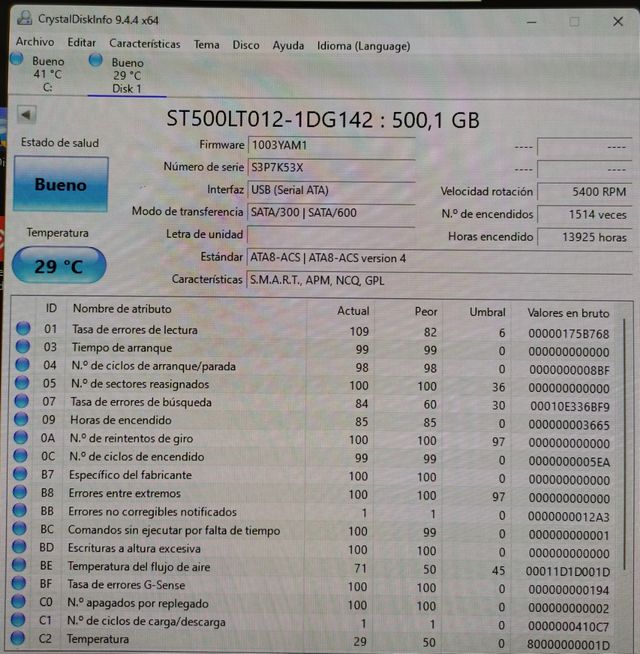
Task: Click the raw value 0000000012A3
Action: (x=569, y=517)
